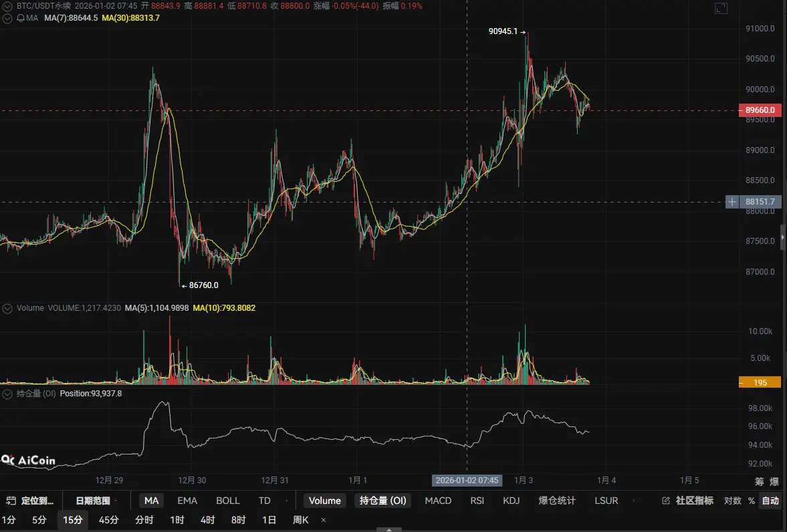Click the 爆 liquidation icon
This screenshot has height=532, width=787.
coord(774,481)
